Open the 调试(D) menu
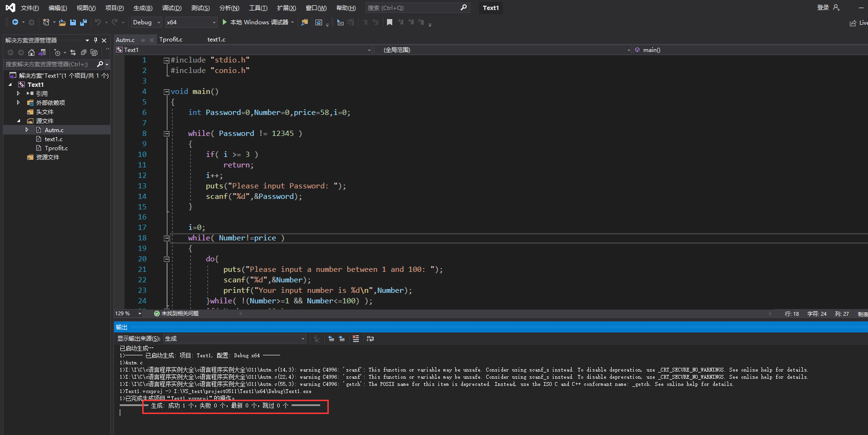The height and width of the screenshot is (435, 868). 172,8
